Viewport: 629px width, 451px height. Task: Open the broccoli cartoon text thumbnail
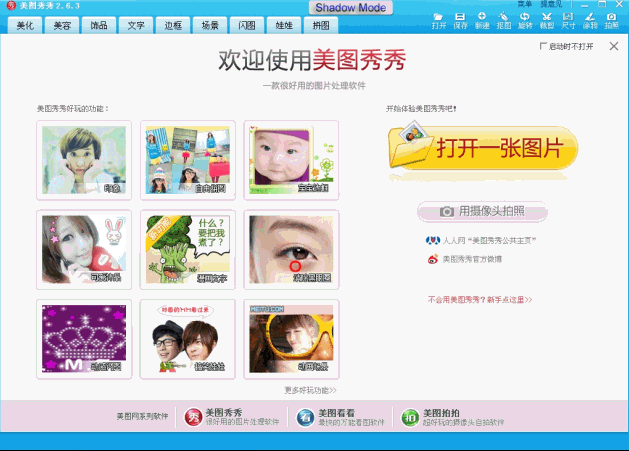[x=188, y=249]
